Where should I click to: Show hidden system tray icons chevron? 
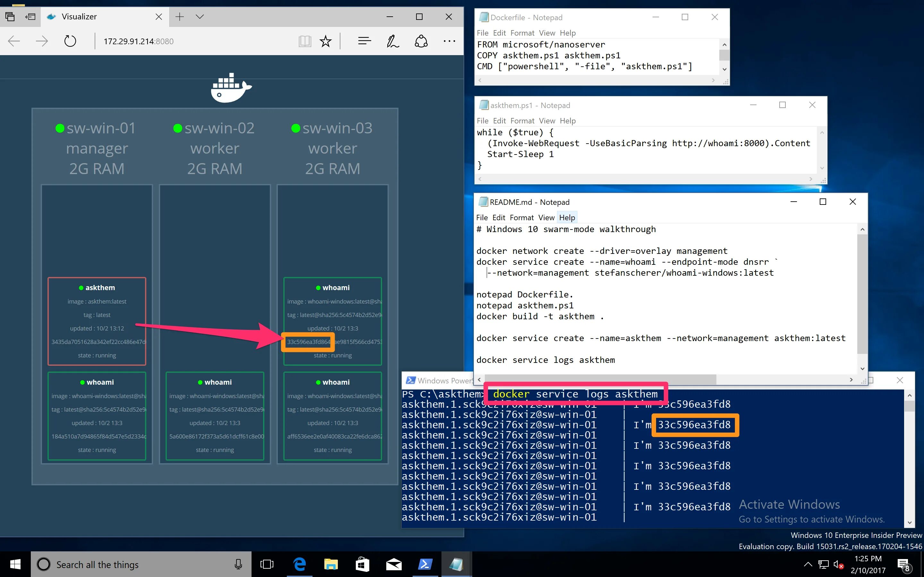[x=808, y=564]
